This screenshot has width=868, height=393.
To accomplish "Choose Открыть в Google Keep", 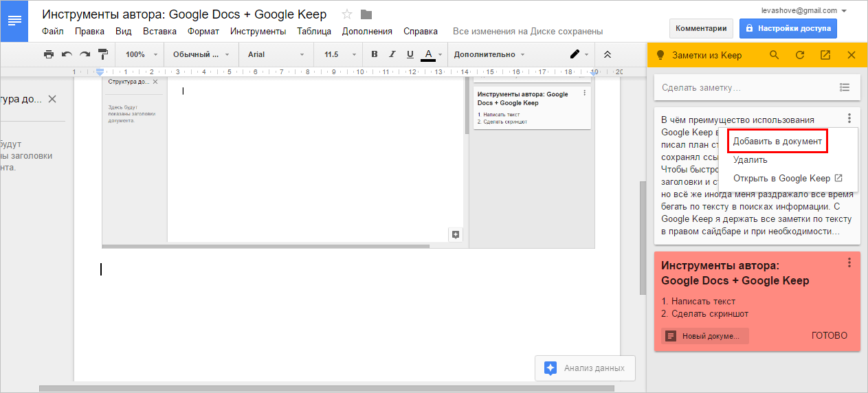I will (x=788, y=178).
